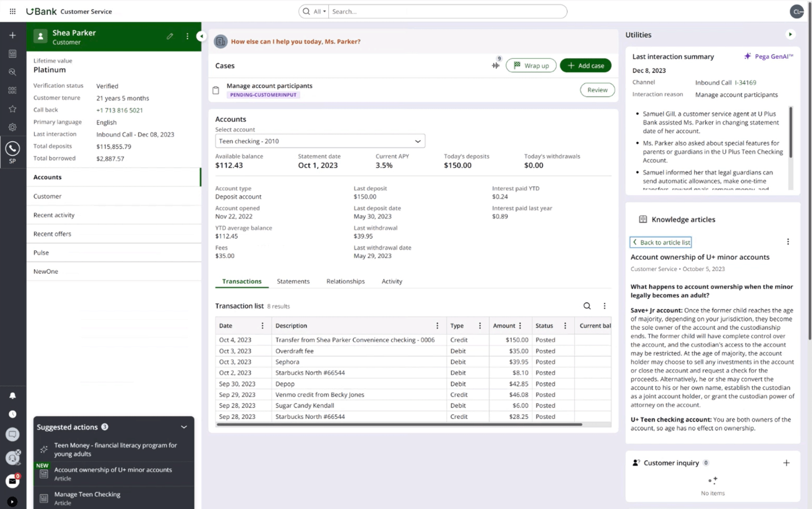
Task: Click the horizontal scrollbar under the transaction table
Action: coord(399,424)
